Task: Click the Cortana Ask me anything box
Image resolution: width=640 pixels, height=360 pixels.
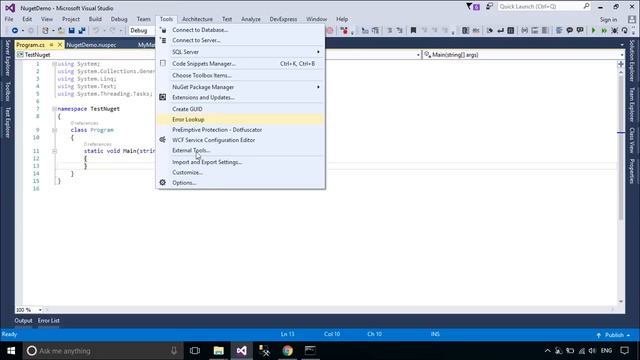Action: pos(102,351)
